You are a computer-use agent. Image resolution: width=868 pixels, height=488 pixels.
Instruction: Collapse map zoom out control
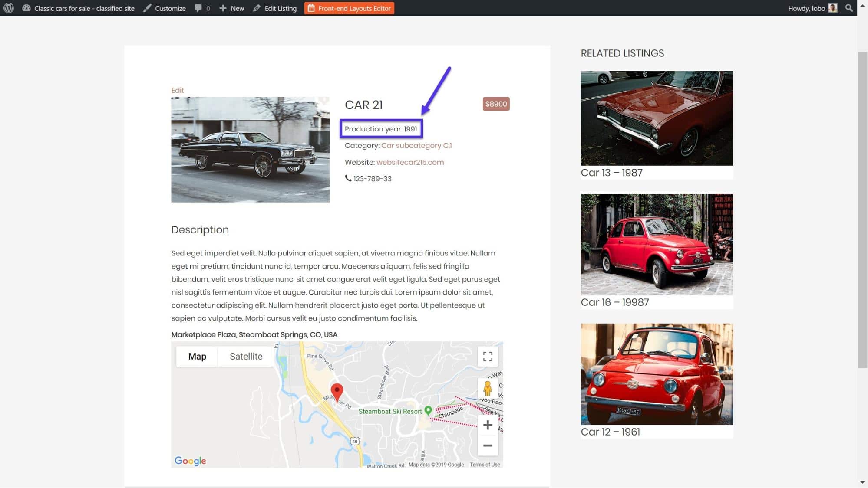(487, 445)
